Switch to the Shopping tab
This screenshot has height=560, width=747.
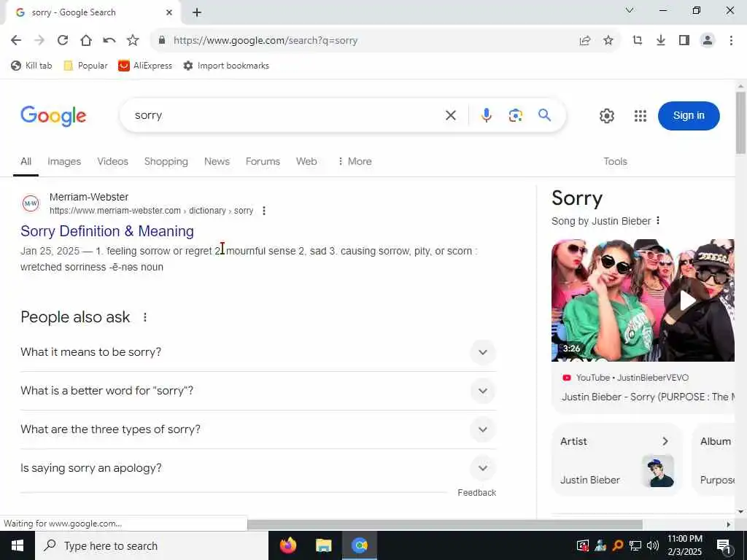coord(166,161)
